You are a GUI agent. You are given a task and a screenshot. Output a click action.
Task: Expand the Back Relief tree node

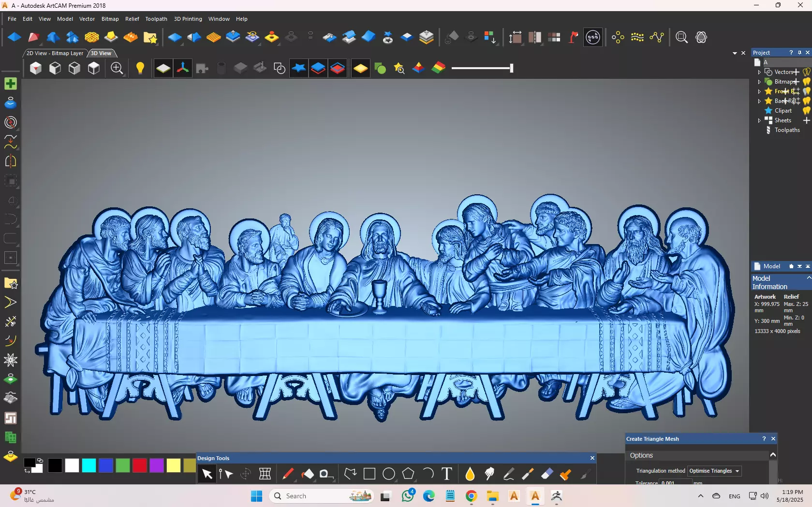pyautogui.click(x=759, y=101)
